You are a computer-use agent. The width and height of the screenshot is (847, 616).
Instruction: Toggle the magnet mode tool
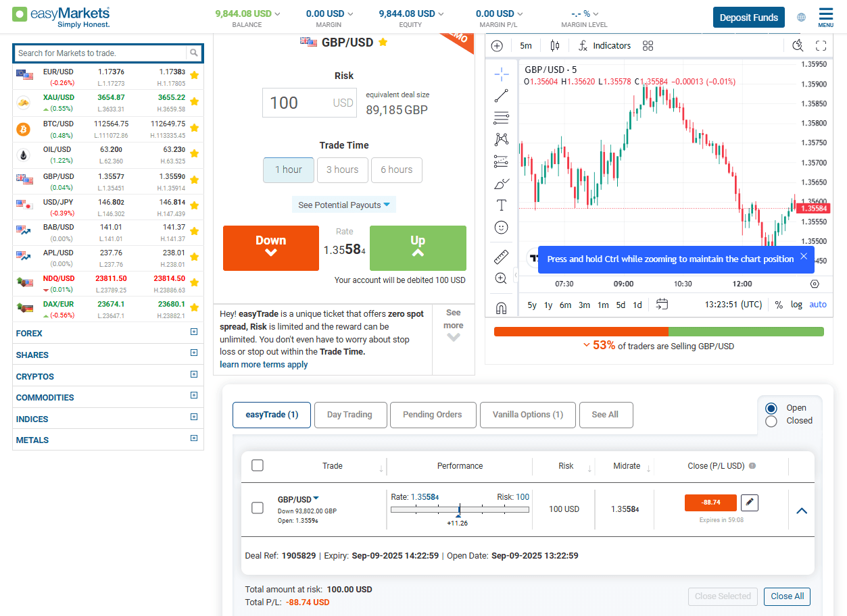[x=501, y=308]
